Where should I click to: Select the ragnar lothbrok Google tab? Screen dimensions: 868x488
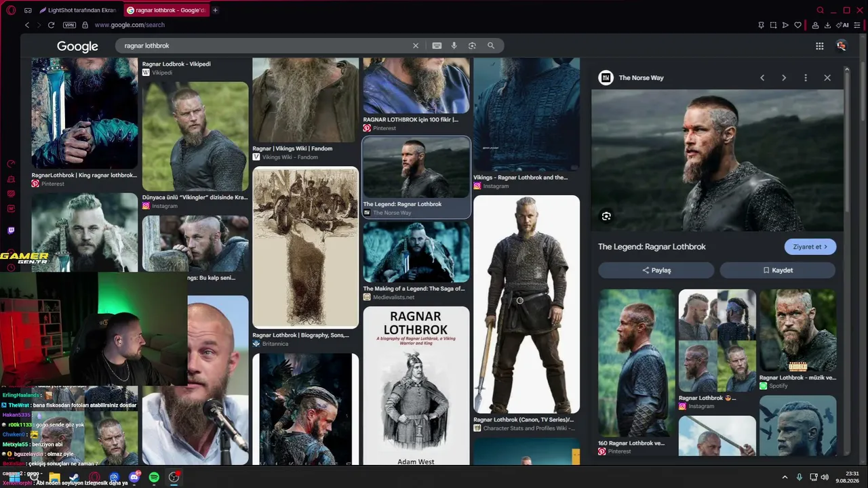[x=166, y=10]
